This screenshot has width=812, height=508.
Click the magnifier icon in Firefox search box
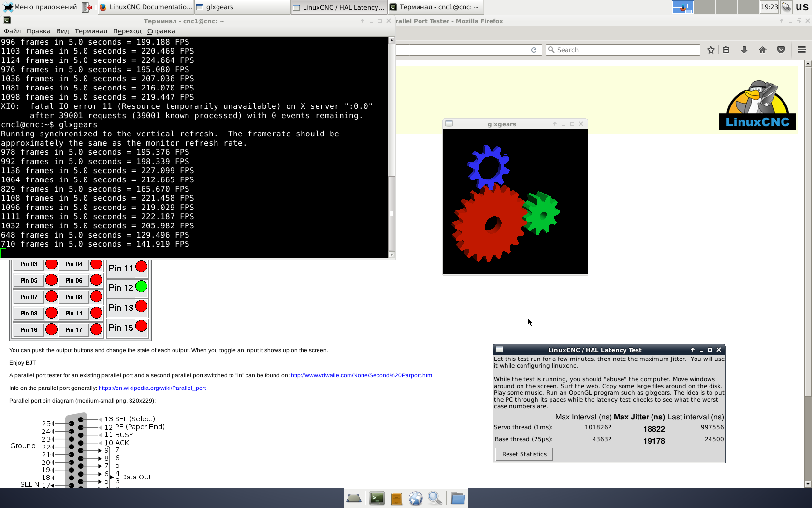[x=551, y=50]
